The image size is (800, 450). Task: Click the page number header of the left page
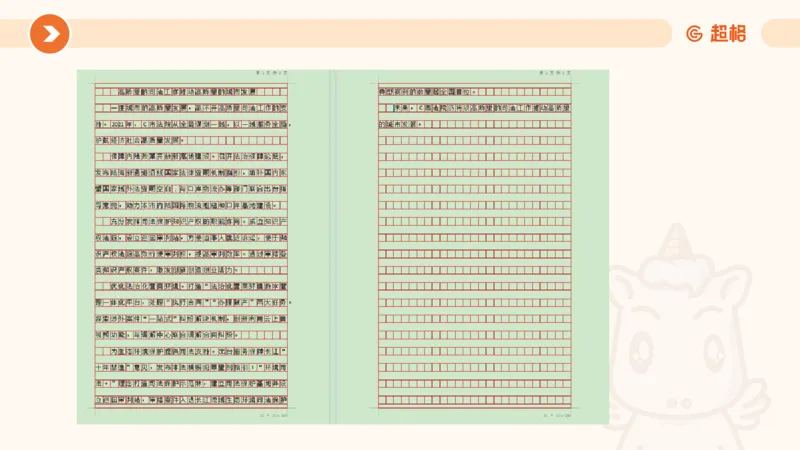[271, 73]
